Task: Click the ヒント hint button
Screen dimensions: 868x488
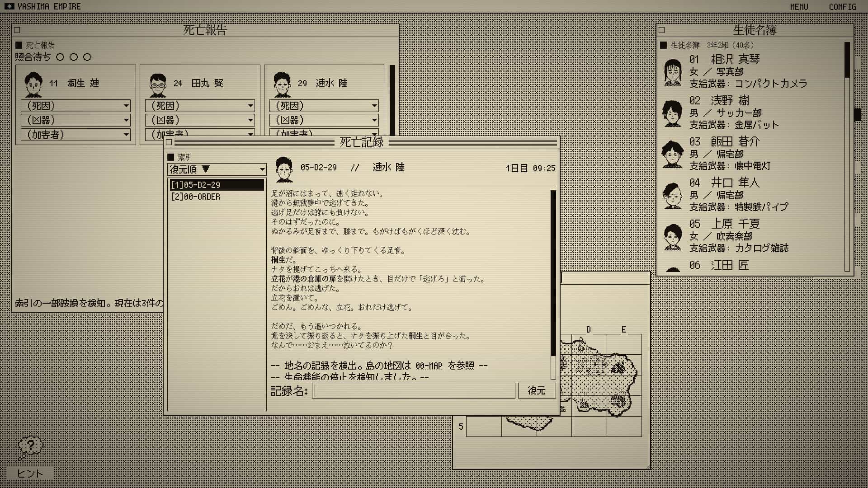Action: 30,474
